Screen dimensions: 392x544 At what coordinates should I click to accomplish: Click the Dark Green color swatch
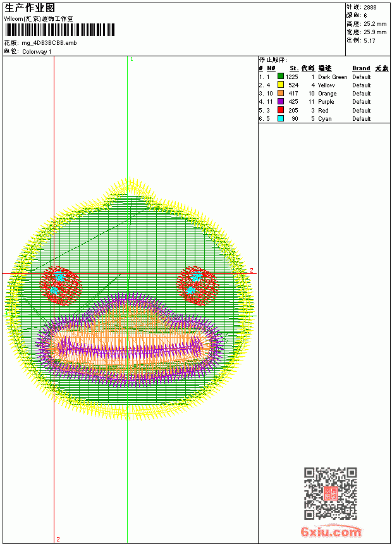pyautogui.click(x=281, y=77)
